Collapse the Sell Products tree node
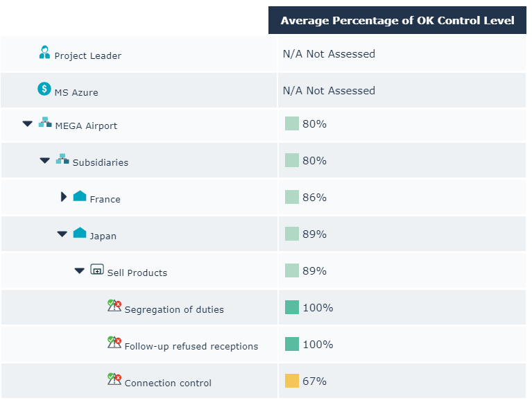 (80, 271)
